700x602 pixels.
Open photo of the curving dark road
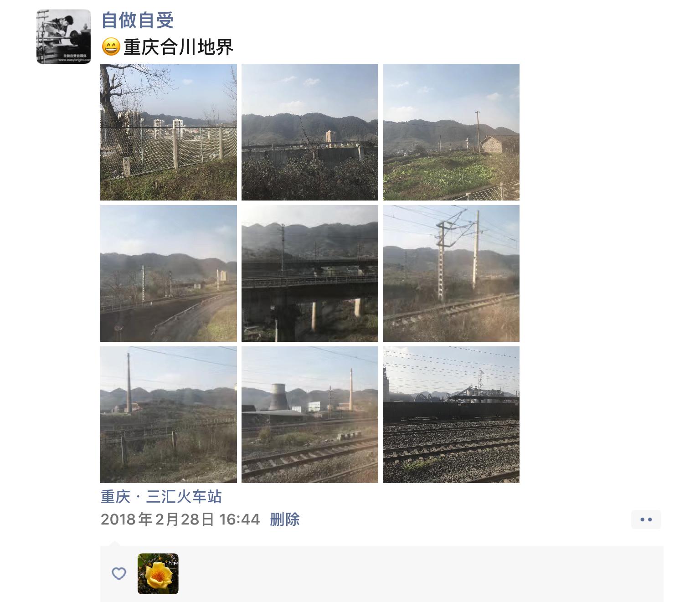(169, 273)
